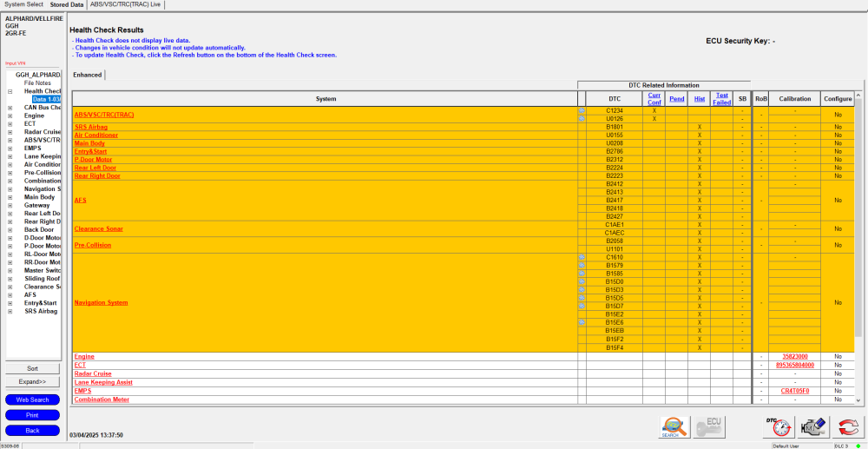Click the Back button
The image size is (868, 449).
point(33,430)
